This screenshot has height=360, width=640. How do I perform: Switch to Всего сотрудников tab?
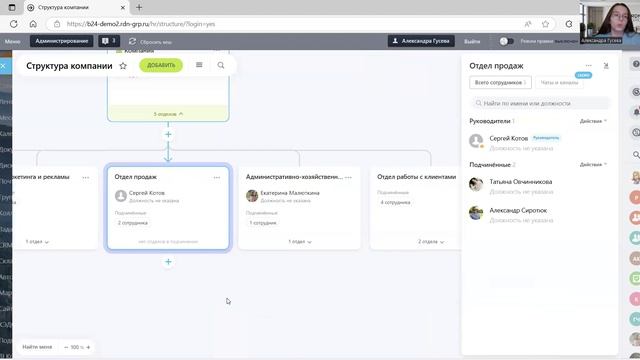pyautogui.click(x=500, y=82)
